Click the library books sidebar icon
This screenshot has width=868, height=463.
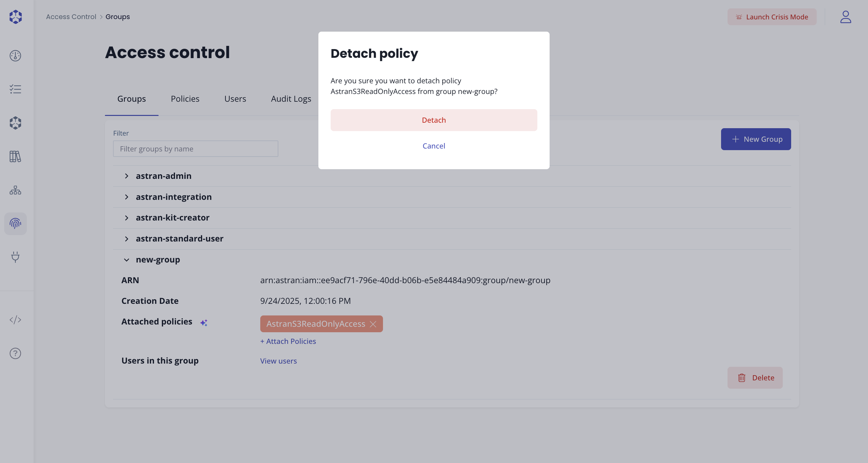15,156
